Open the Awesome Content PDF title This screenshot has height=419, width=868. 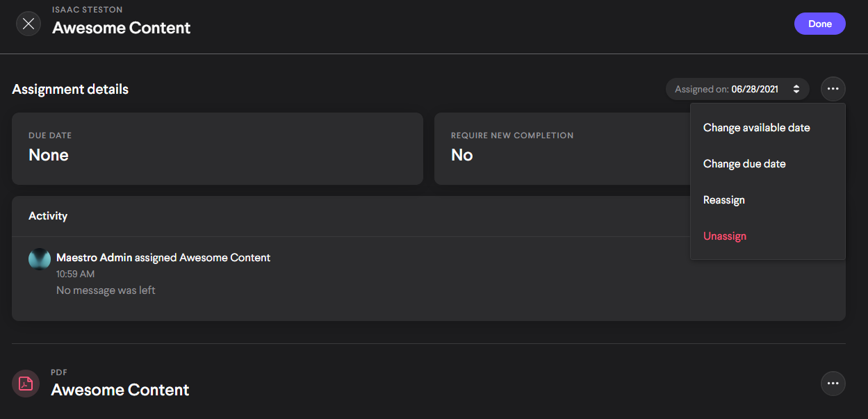point(120,390)
